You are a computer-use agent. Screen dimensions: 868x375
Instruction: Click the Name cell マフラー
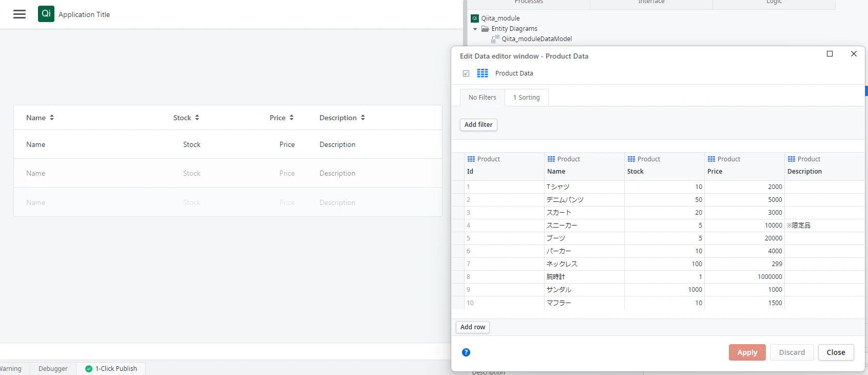(584, 303)
